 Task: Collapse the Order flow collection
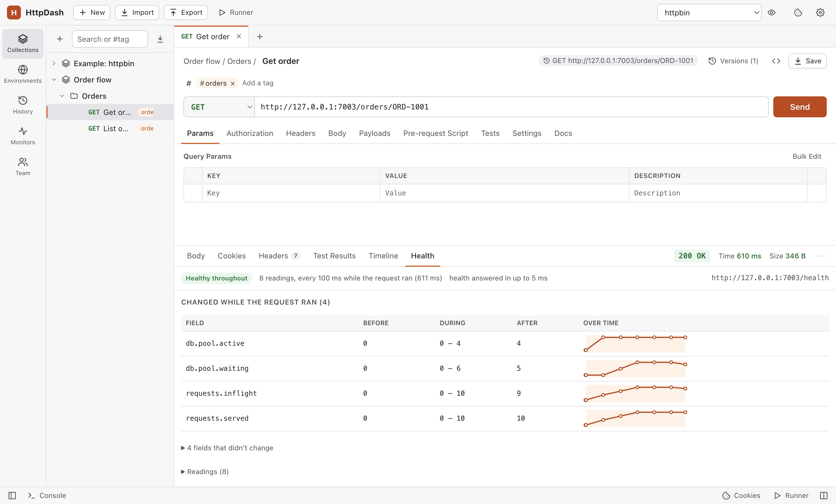(x=54, y=80)
